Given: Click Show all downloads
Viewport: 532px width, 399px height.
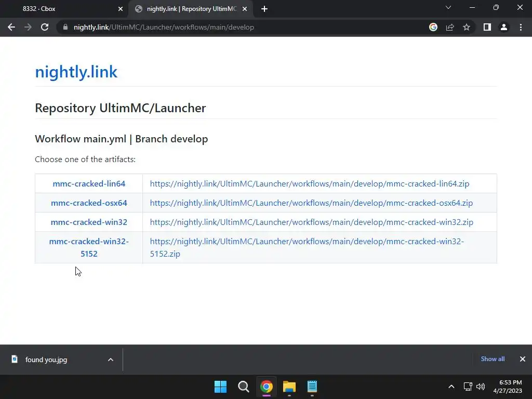Looking at the screenshot, I should click(493, 359).
